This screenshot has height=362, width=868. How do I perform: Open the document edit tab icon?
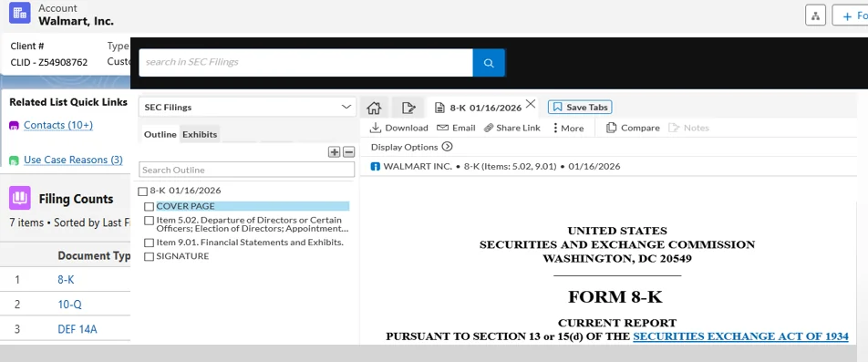click(x=408, y=108)
